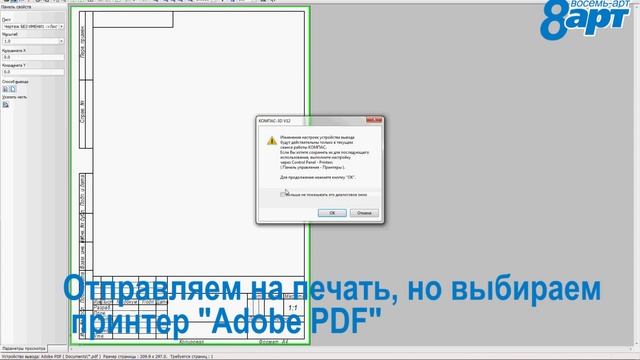Screen dimensions: 640x360
Task: Click the Указать часть icon
Action: (x=6, y=104)
